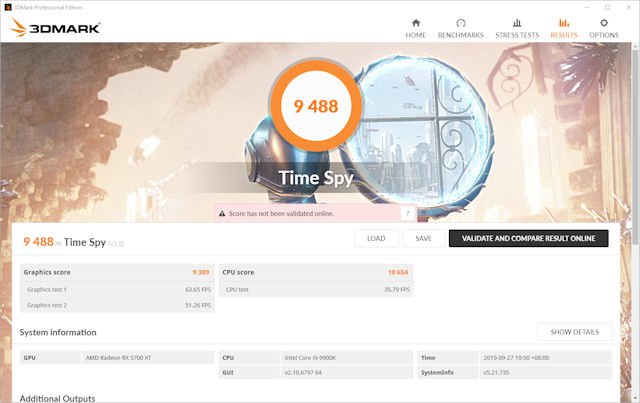Image resolution: width=640 pixels, height=403 pixels.
Task: Click the System information heading
Action: [58, 332]
